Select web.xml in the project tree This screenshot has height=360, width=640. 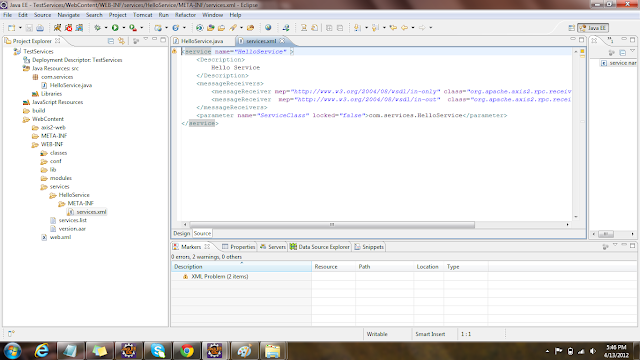click(60, 237)
